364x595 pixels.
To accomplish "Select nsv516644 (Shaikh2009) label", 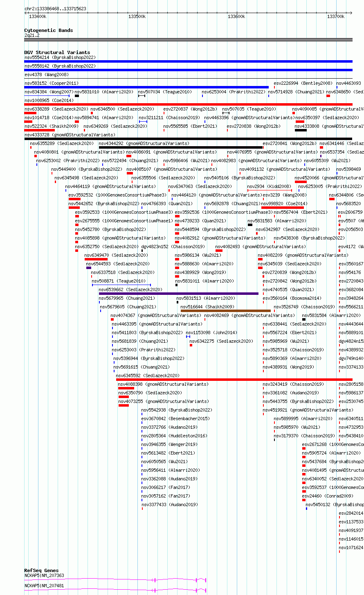I will (208, 307).
